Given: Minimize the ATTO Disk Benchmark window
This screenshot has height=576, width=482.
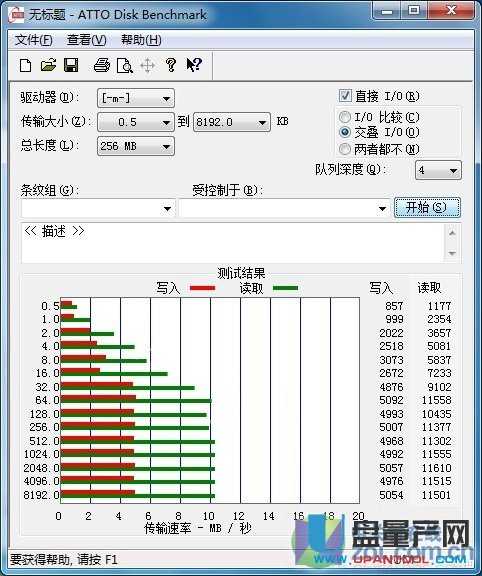Looking at the screenshot, I should [387, 11].
